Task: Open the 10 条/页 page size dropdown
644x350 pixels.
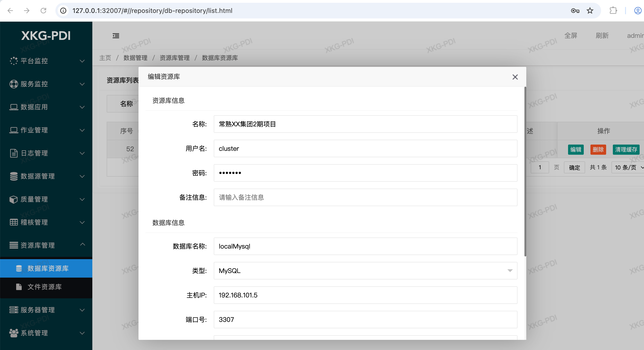Action: [x=628, y=167]
